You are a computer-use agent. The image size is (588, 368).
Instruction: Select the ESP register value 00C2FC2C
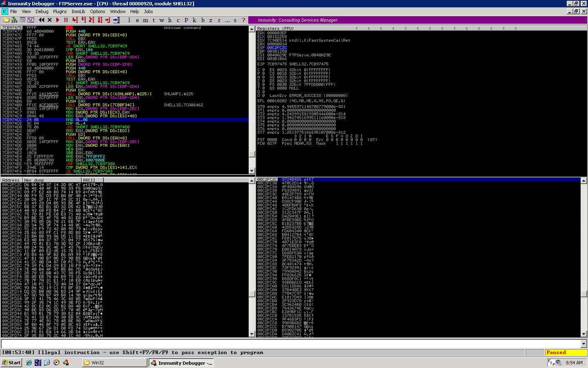point(277,48)
